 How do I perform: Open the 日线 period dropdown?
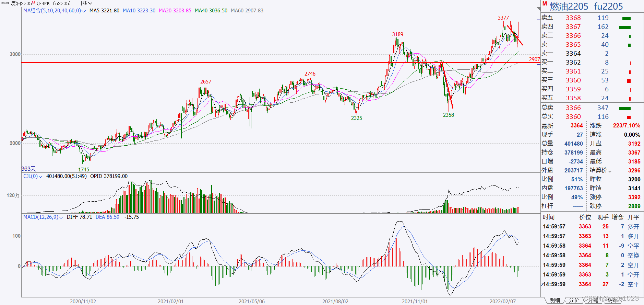coord(85,3)
